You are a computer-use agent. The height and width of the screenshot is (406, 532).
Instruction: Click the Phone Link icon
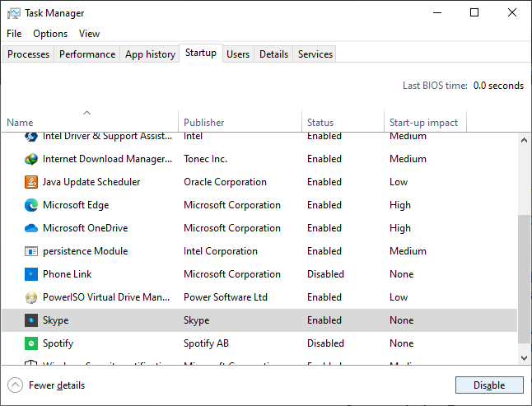(31, 274)
